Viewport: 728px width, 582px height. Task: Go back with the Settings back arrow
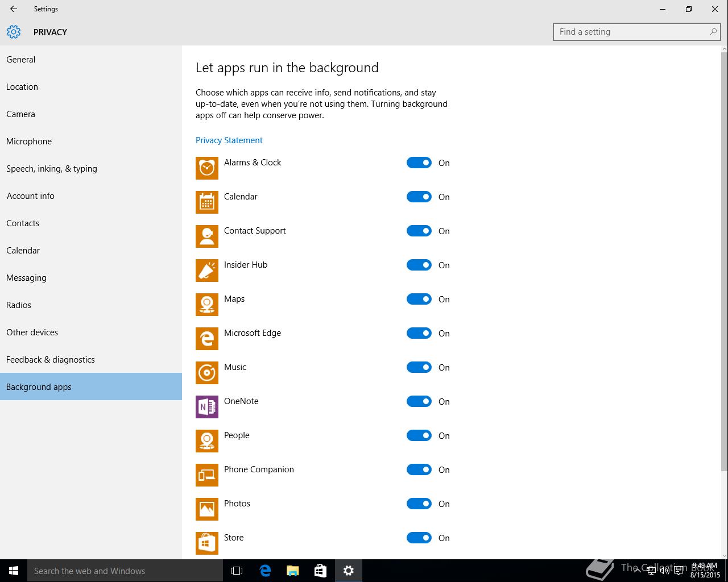14,9
